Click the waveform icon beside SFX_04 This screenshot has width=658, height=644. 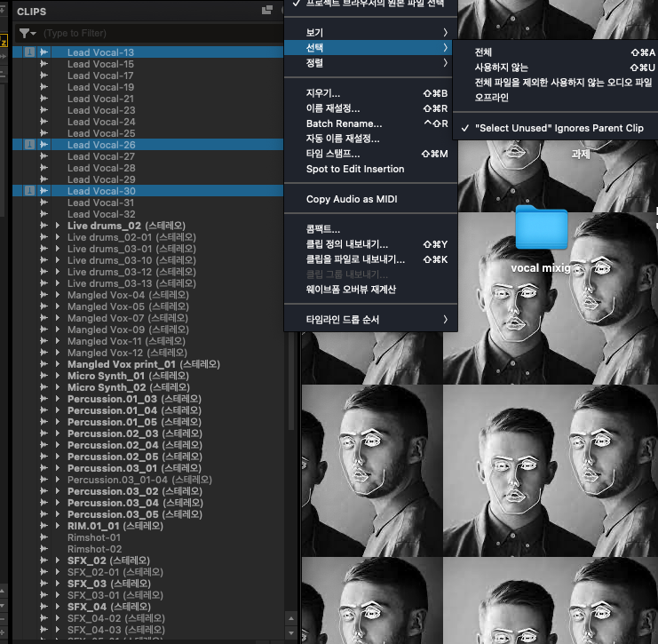point(44,606)
